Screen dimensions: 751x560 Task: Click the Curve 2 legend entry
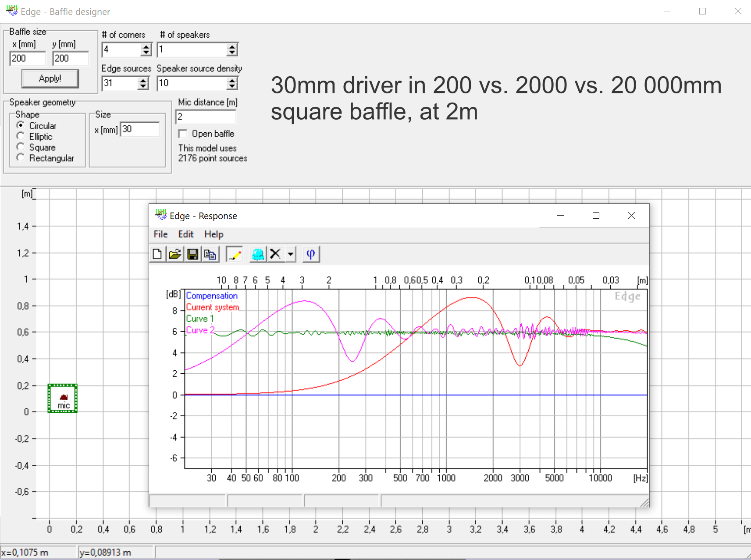pos(200,330)
